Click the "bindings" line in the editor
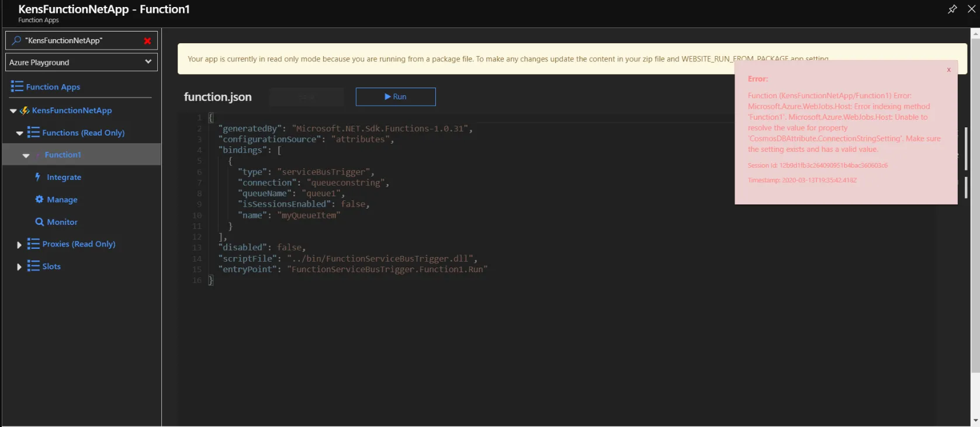The width and height of the screenshot is (980, 427). pos(250,150)
